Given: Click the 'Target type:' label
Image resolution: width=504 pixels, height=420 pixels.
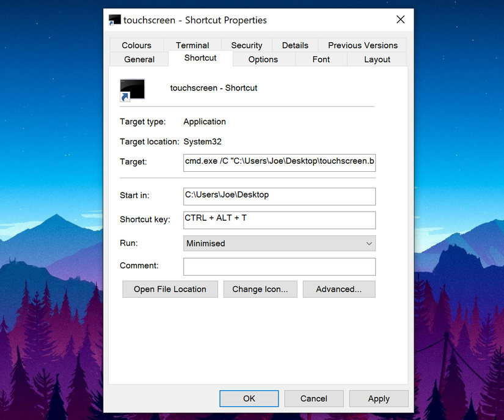Looking at the screenshot, I should click(143, 122).
